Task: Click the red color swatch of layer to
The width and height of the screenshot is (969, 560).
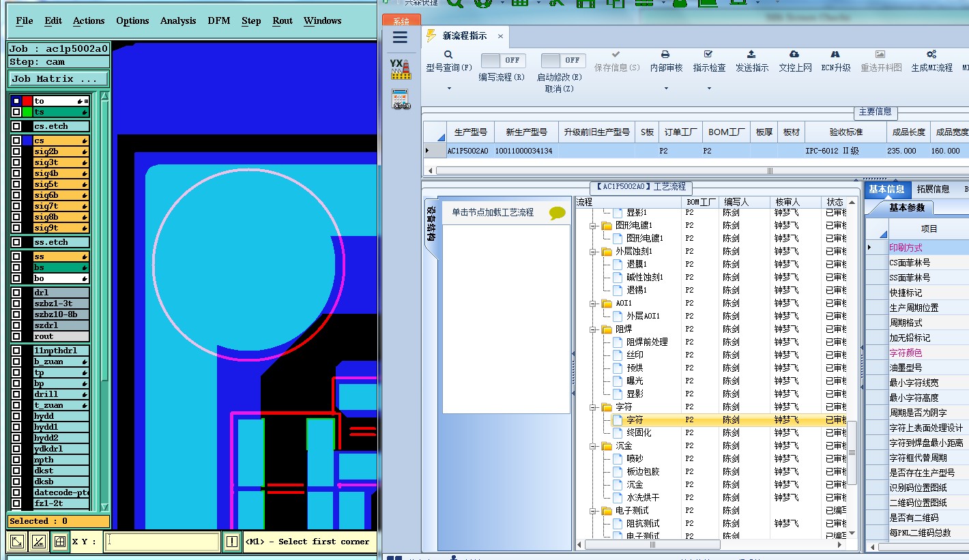Action: pyautogui.click(x=27, y=101)
